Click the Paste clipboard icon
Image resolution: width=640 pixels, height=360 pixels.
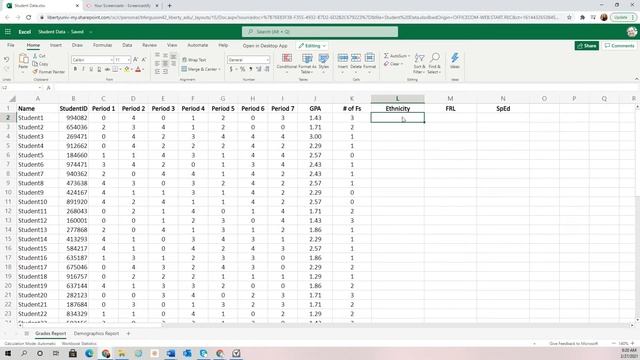coord(23,58)
